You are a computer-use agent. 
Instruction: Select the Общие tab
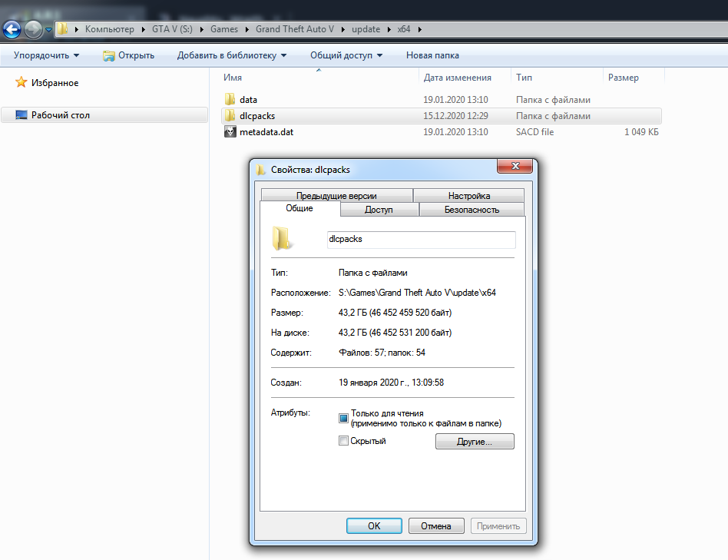pos(299,208)
